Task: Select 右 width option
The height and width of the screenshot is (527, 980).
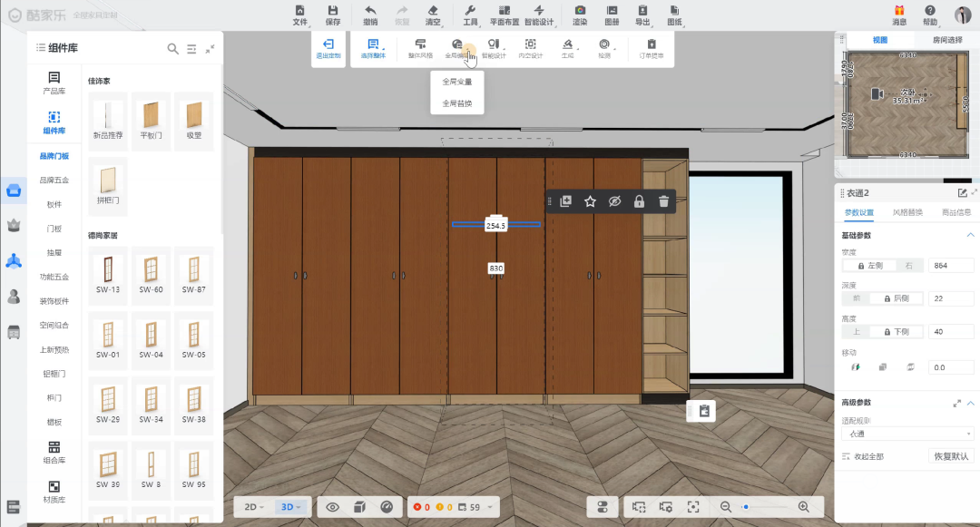Action: 909,266
